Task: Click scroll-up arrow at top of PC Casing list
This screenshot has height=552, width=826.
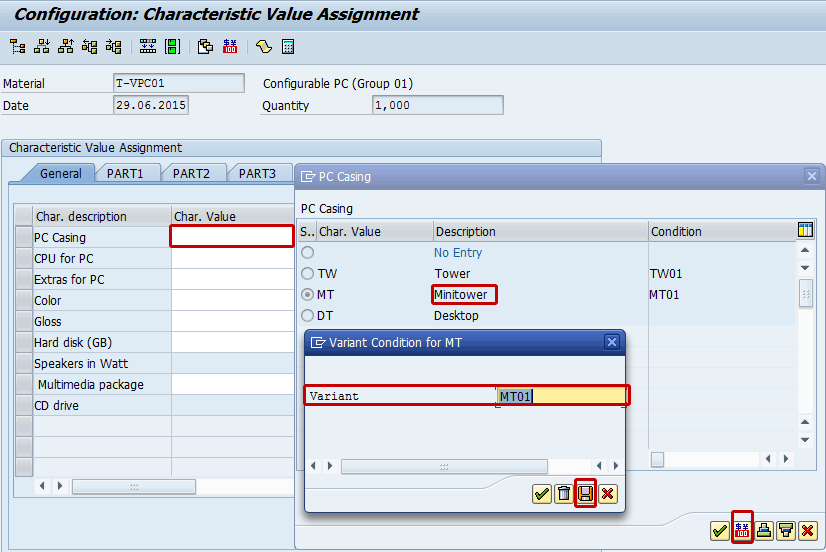Action: coord(805,250)
